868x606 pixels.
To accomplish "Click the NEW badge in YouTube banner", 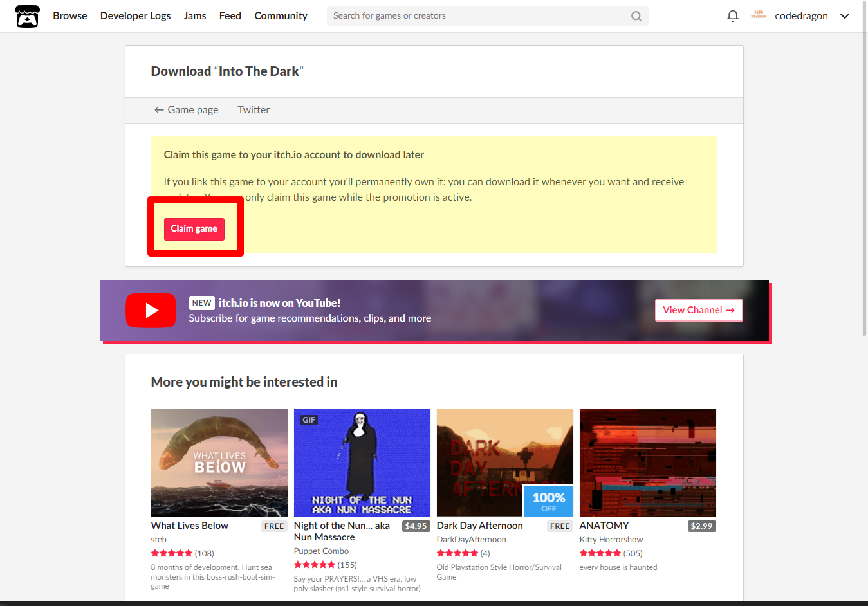I will [x=202, y=303].
